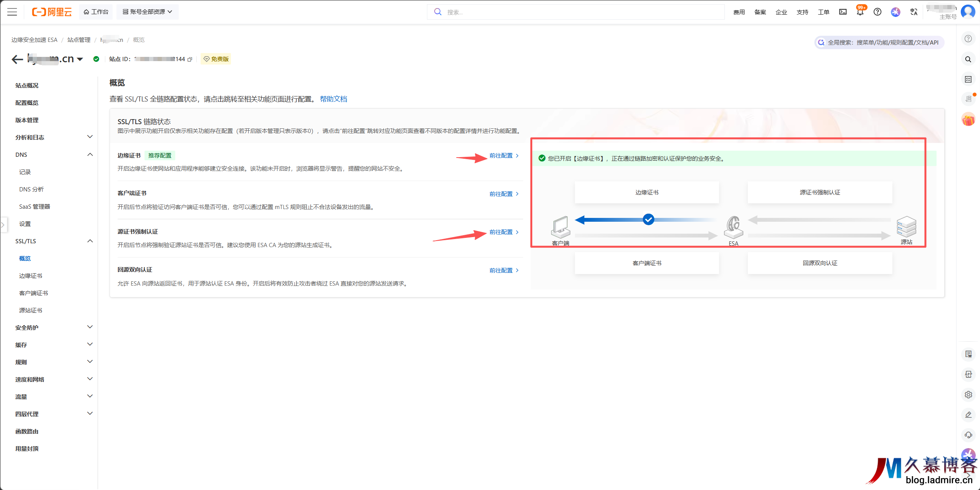The width and height of the screenshot is (980, 490).
Task: Click the top search input field
Action: coord(576,12)
